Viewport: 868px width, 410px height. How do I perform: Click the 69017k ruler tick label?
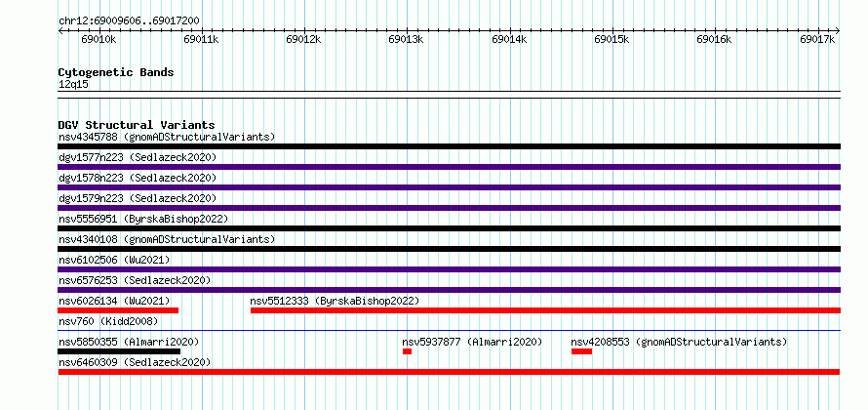point(818,39)
